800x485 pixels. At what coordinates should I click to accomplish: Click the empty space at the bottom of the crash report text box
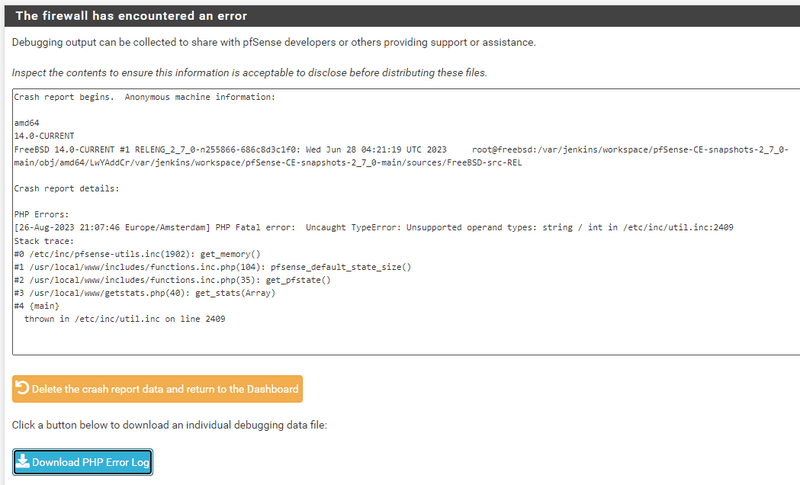point(400,340)
